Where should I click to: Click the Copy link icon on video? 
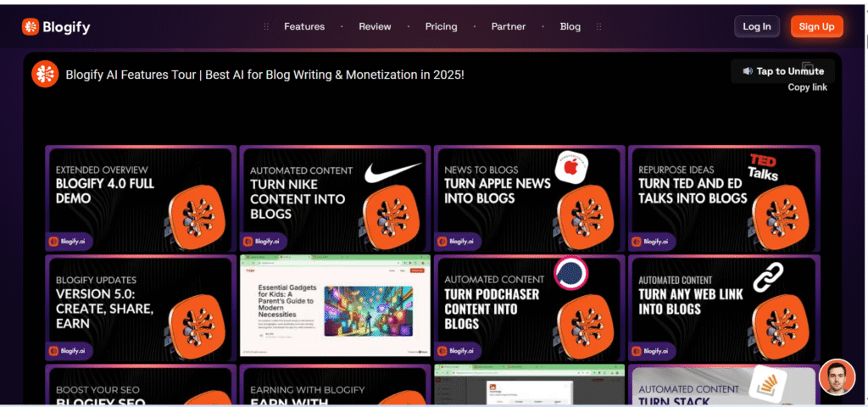(808, 69)
